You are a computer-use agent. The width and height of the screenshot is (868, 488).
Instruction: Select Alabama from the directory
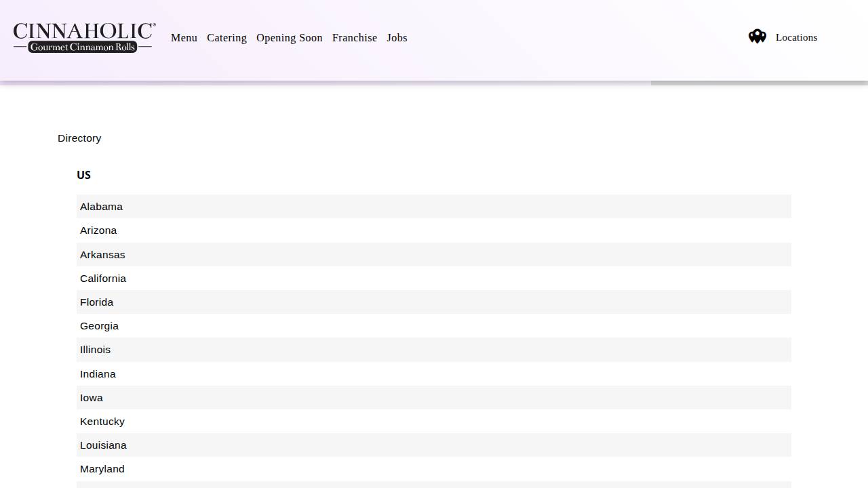pos(101,207)
